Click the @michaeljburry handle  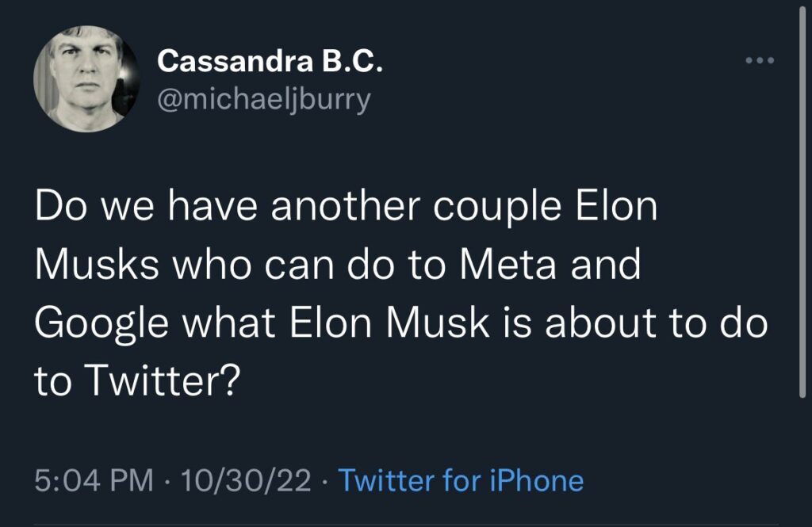coord(264,100)
